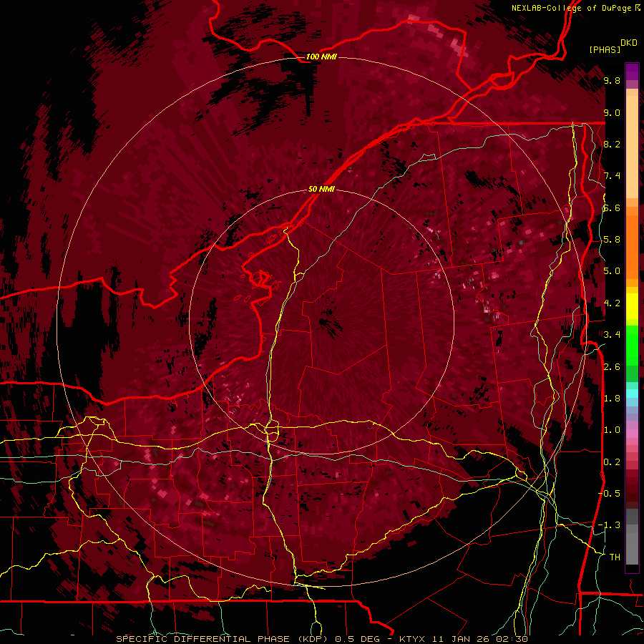Click the 50 NMI range ring label
Screen dimensions: 644x644
[x=321, y=189]
